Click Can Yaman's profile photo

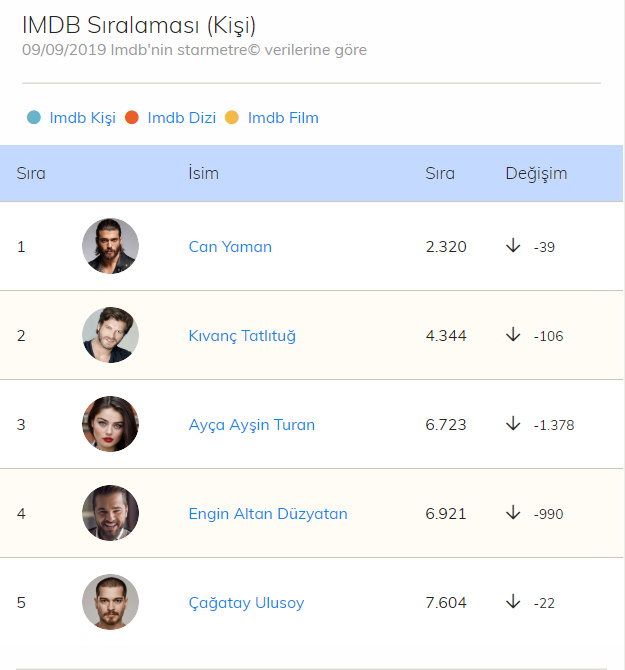pos(110,246)
